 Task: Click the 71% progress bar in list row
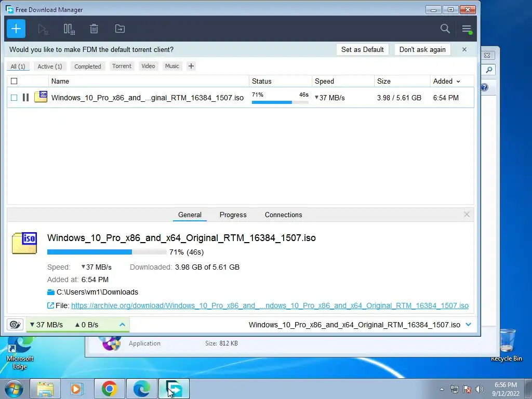click(280, 102)
